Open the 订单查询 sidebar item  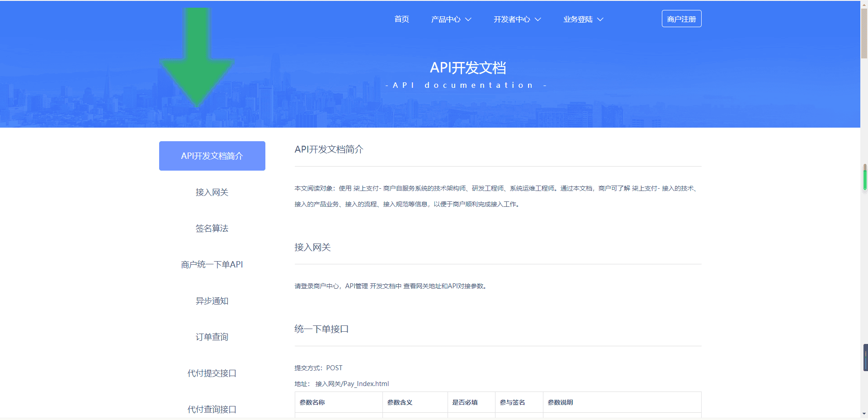[212, 337]
